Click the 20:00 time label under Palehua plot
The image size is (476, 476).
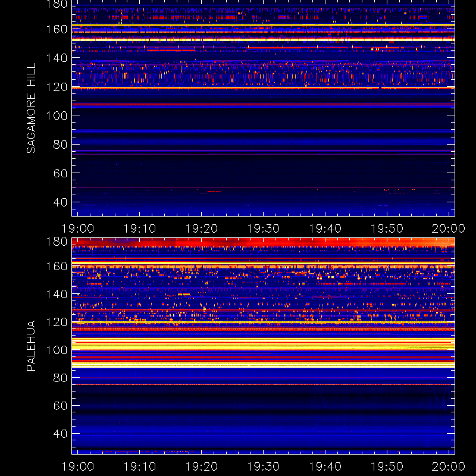pyautogui.click(x=449, y=466)
